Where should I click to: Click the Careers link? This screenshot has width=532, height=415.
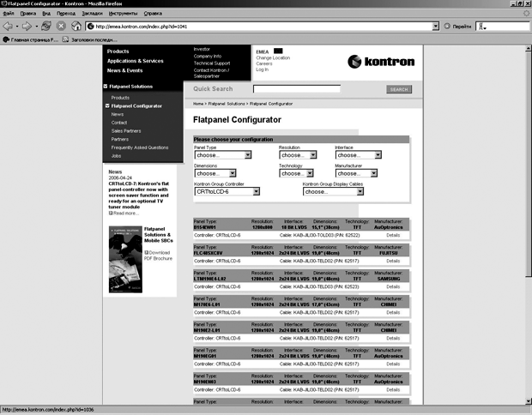(x=264, y=63)
